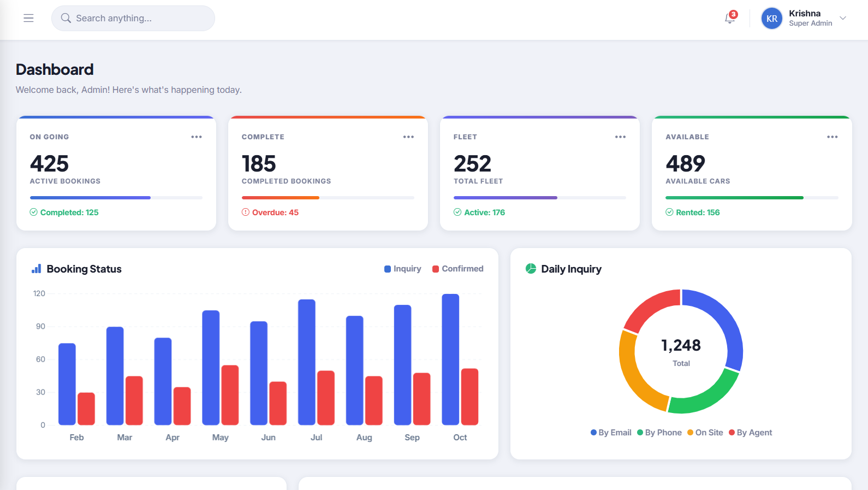
Task: Click the Available Cars progress bar
Action: pos(752,198)
